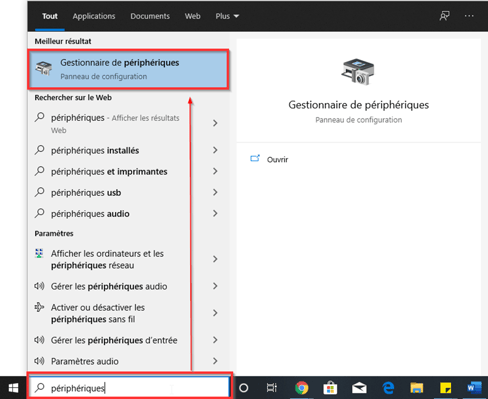Viewport: 488px width, 399px height.
Task: Click the feedback person icon
Action: [x=444, y=16]
